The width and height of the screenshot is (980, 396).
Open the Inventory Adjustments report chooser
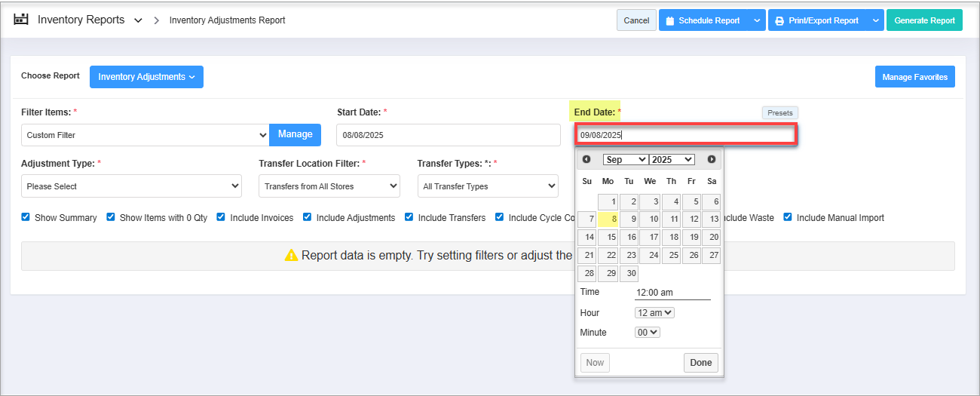coord(146,77)
